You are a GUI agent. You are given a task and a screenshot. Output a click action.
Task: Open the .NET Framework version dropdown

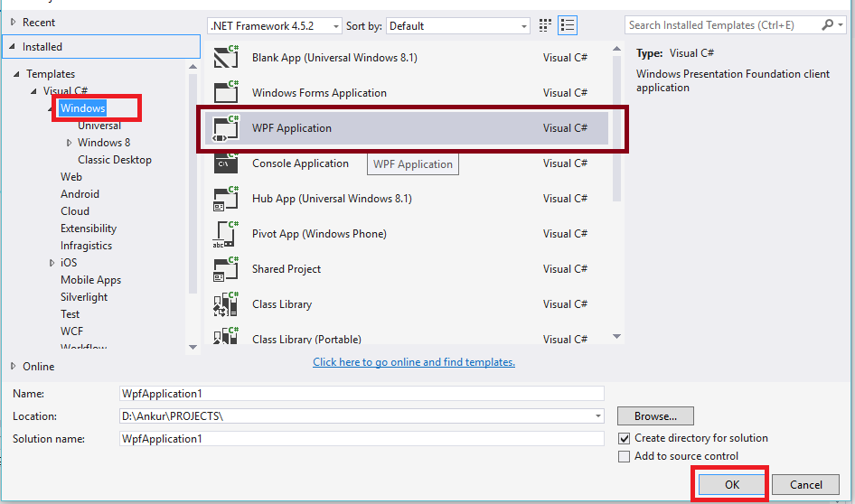pos(275,26)
